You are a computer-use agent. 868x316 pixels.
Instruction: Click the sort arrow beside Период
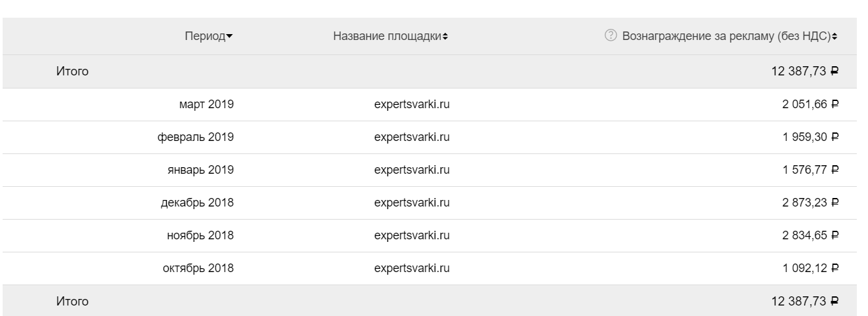pyautogui.click(x=229, y=37)
